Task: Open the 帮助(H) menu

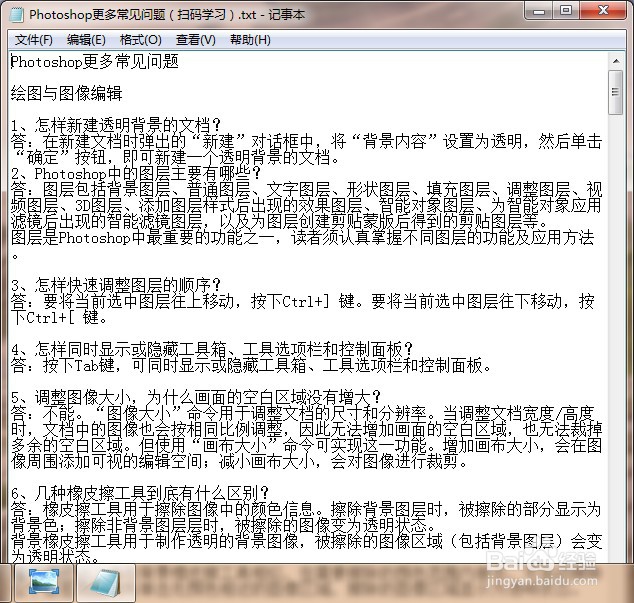Action: point(250,40)
